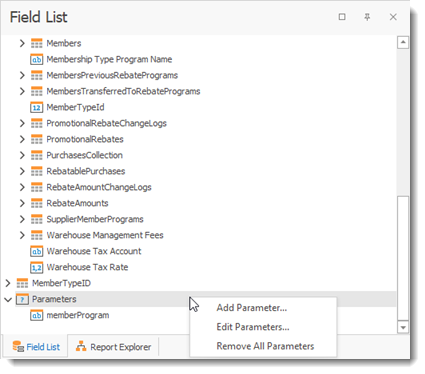Choose Edit Parameters... from context menu

click(x=263, y=327)
